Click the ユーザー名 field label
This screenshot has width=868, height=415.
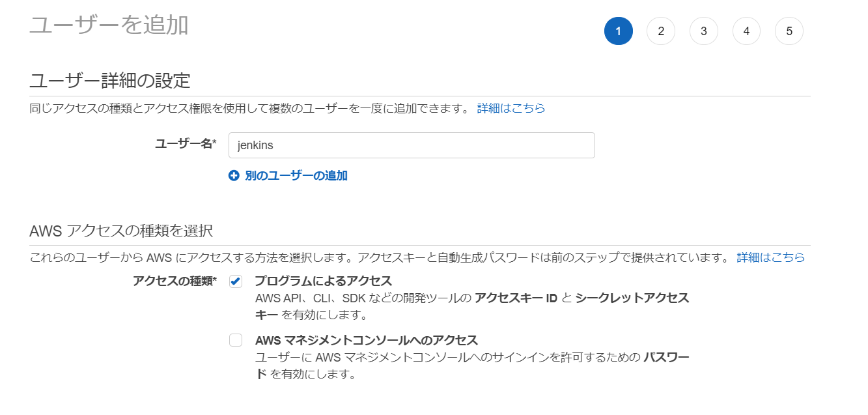(185, 144)
